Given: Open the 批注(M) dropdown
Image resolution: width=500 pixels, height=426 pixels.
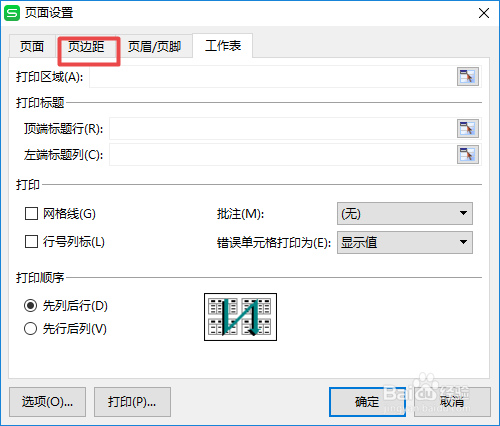Looking at the screenshot, I should (405, 213).
